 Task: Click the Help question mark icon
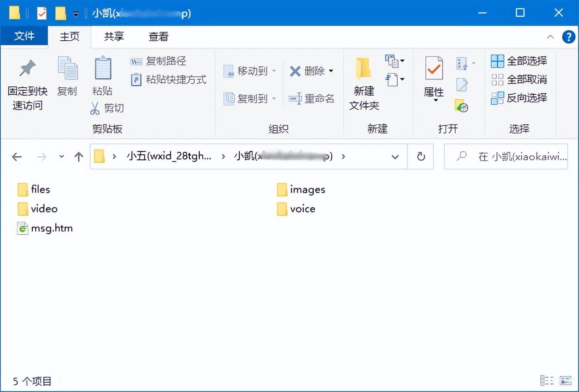point(569,37)
